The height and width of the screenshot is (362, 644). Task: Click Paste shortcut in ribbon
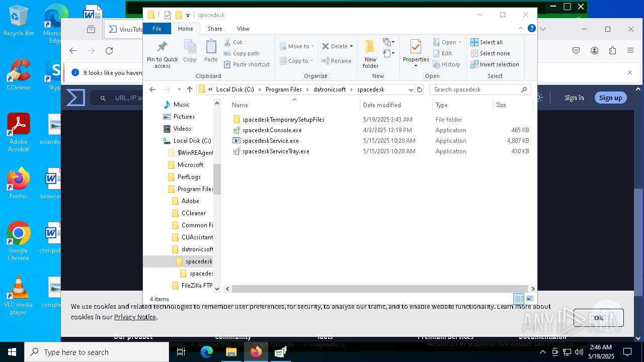(x=247, y=64)
